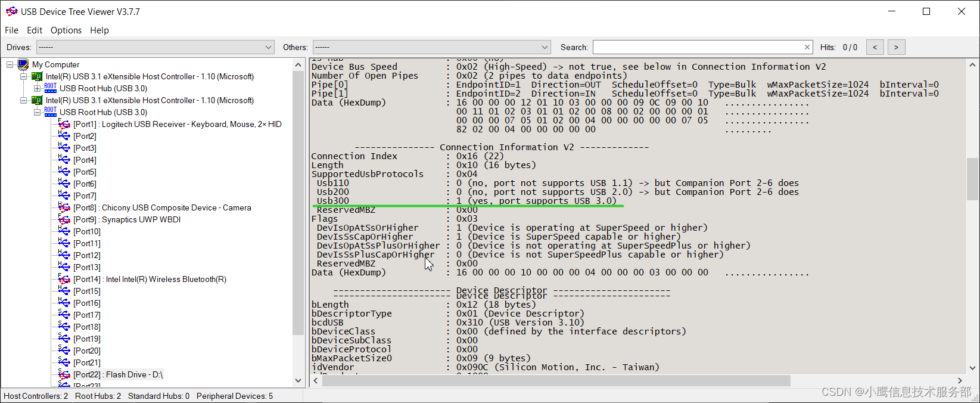Click Host Controllers: 2 status entry
Image resolution: width=980 pixels, height=403 pixels.
[x=36, y=396]
